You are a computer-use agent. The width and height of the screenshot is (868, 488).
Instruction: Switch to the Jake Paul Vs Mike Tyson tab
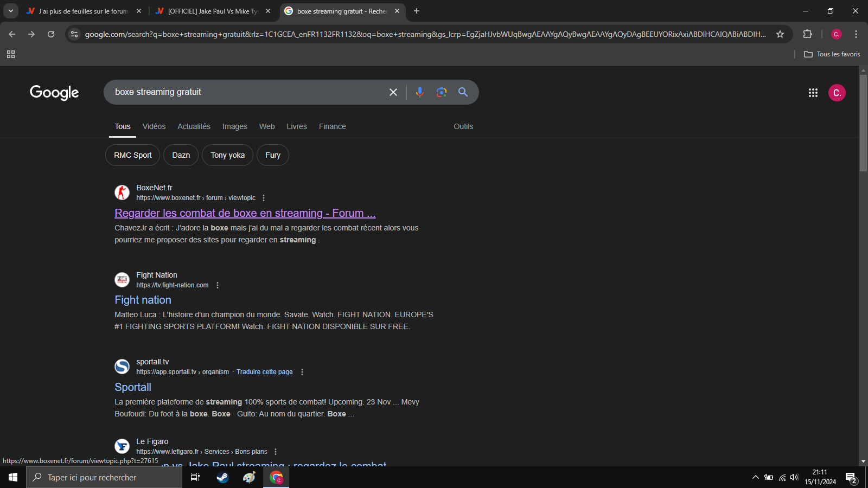[x=213, y=11]
